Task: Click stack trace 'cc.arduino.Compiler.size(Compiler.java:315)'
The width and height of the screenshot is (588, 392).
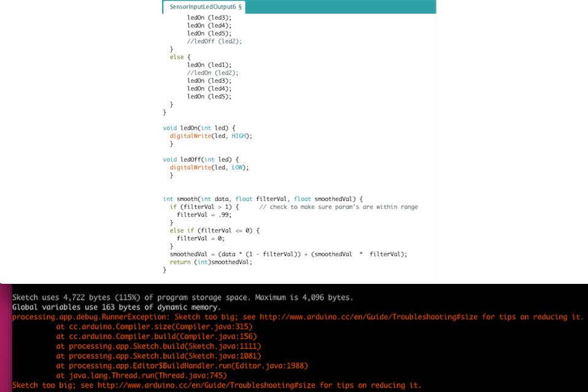Action: coord(161,327)
